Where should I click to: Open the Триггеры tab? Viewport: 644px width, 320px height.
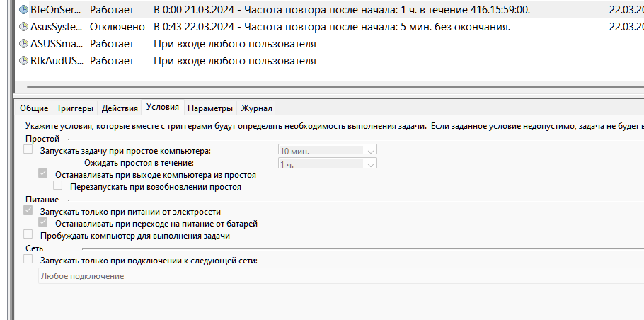74,108
